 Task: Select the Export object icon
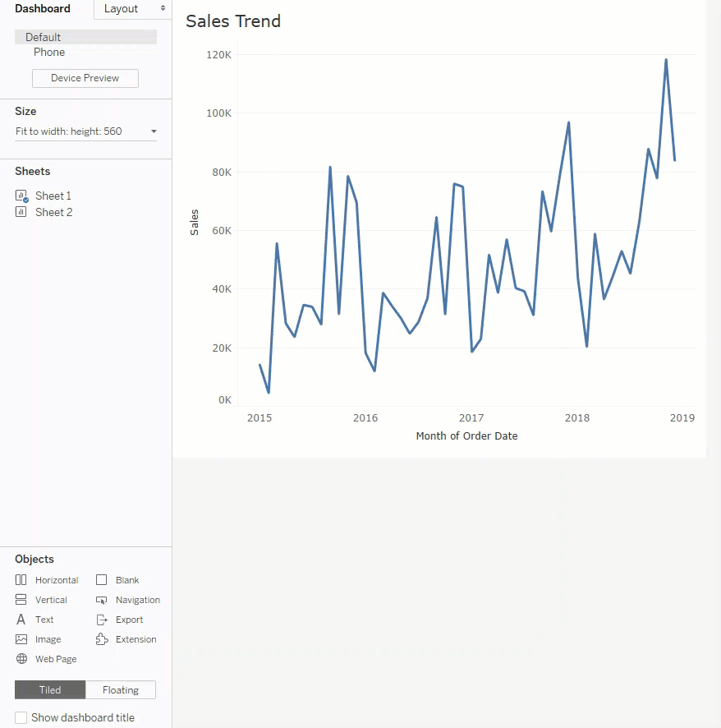pos(101,619)
